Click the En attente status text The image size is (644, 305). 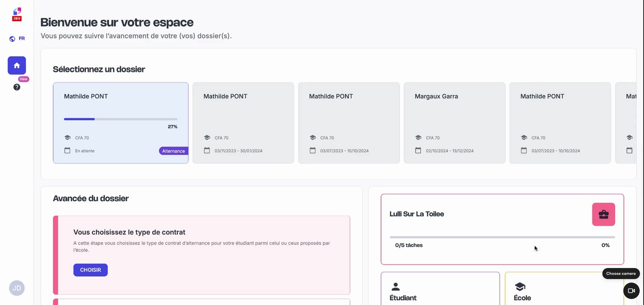(x=85, y=151)
